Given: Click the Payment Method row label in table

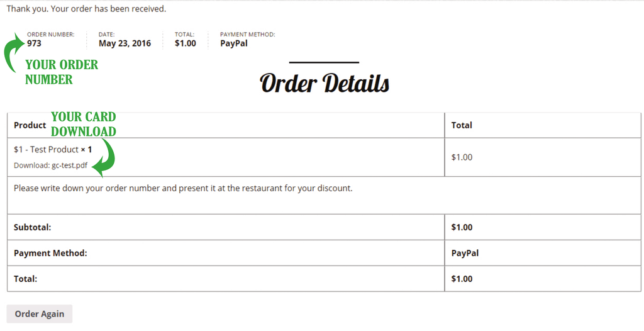Looking at the screenshot, I should [50, 253].
